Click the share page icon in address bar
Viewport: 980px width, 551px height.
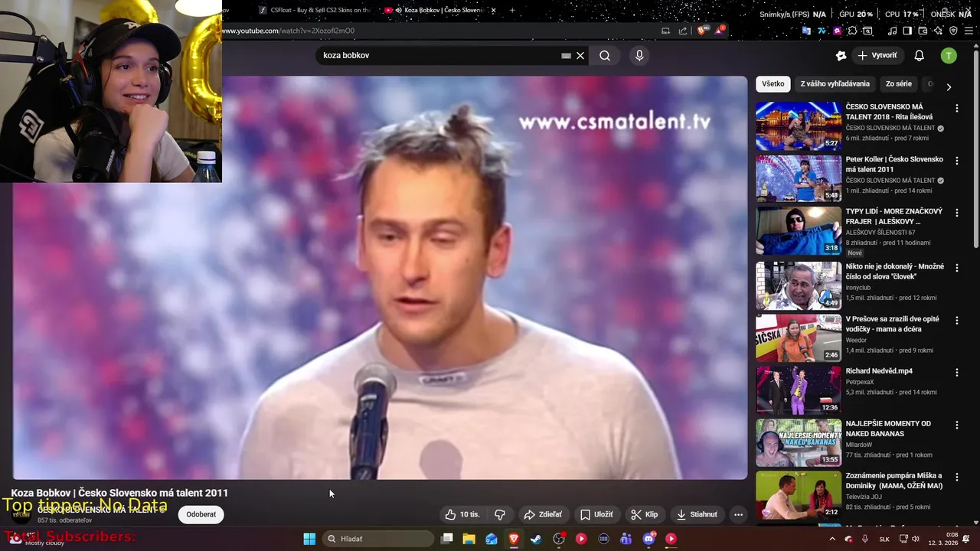point(683,31)
